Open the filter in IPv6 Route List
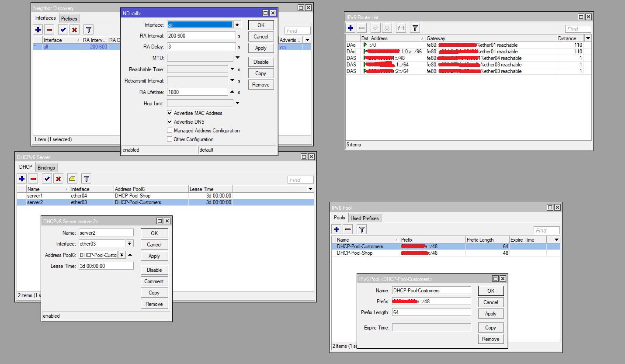 [414, 28]
